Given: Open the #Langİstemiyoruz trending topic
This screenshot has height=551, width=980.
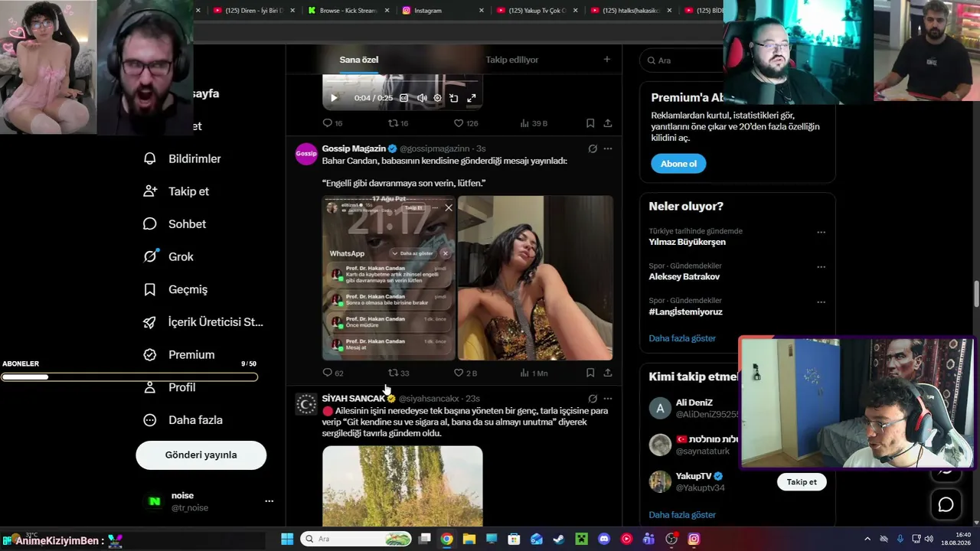Looking at the screenshot, I should click(x=685, y=312).
